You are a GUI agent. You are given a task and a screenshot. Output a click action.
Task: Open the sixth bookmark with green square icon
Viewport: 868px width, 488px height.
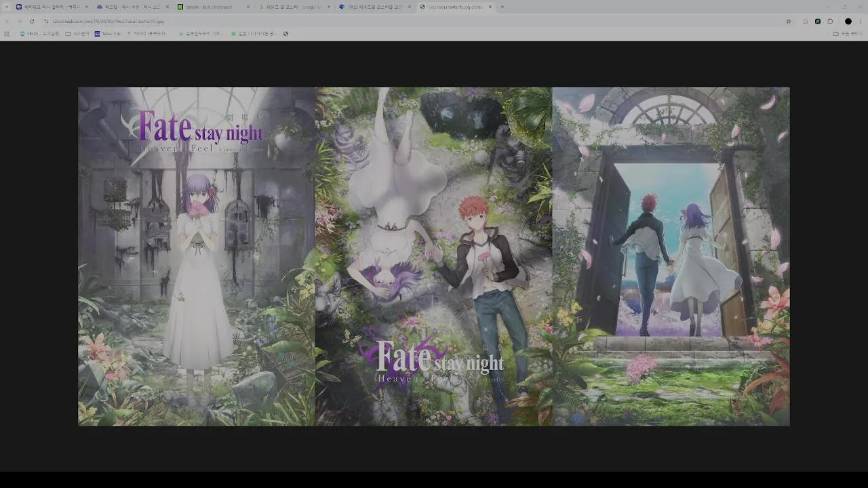pyautogui.click(x=254, y=33)
